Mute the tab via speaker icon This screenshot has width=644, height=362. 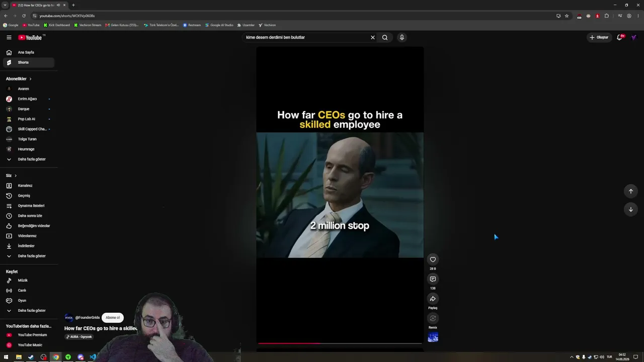[x=58, y=5]
